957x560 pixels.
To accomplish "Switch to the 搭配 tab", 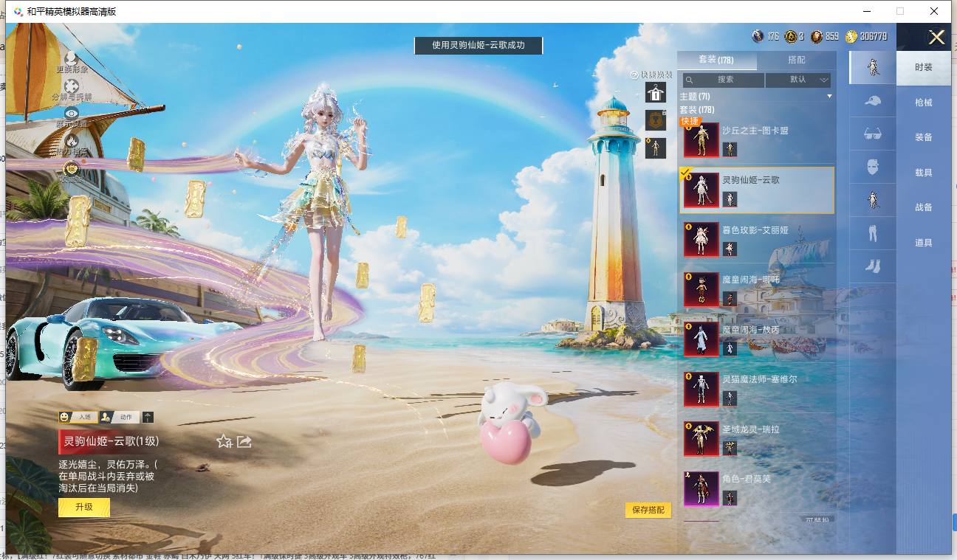I will 797,60.
